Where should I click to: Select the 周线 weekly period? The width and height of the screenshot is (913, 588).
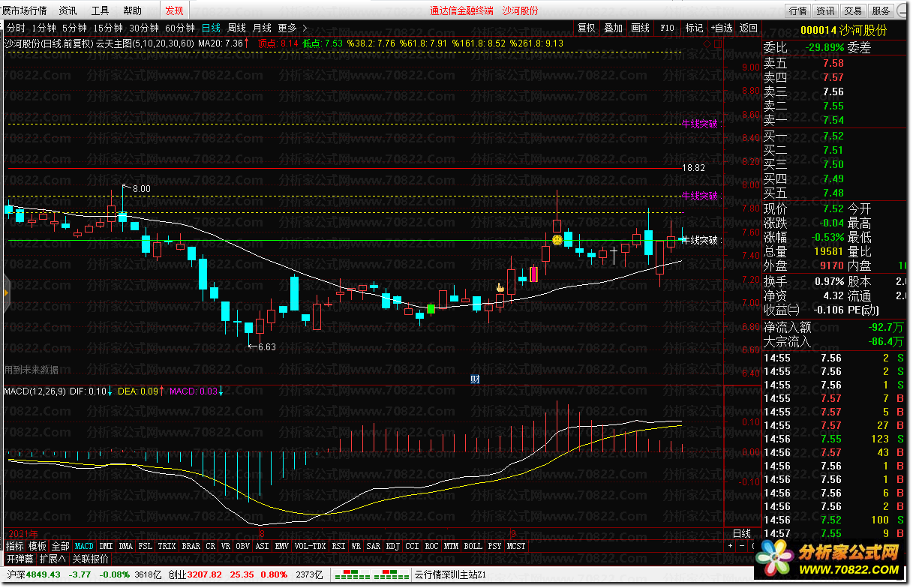pyautogui.click(x=236, y=28)
